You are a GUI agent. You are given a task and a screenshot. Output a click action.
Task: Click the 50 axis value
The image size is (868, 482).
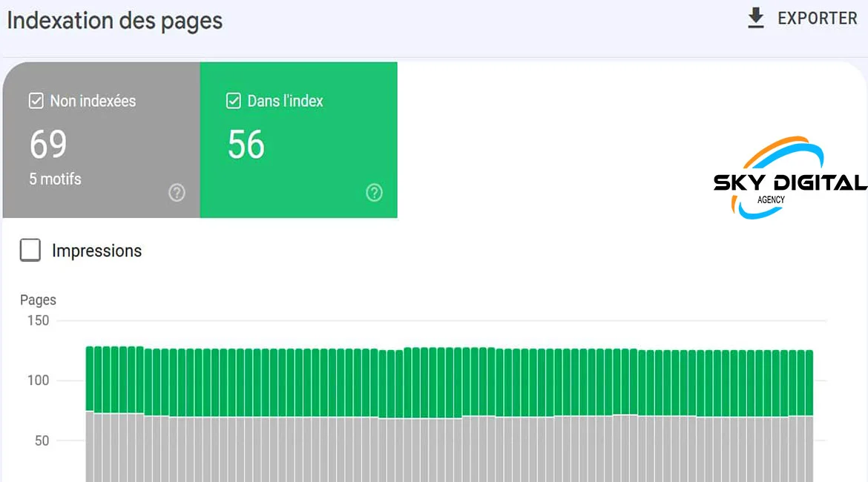[x=42, y=440]
